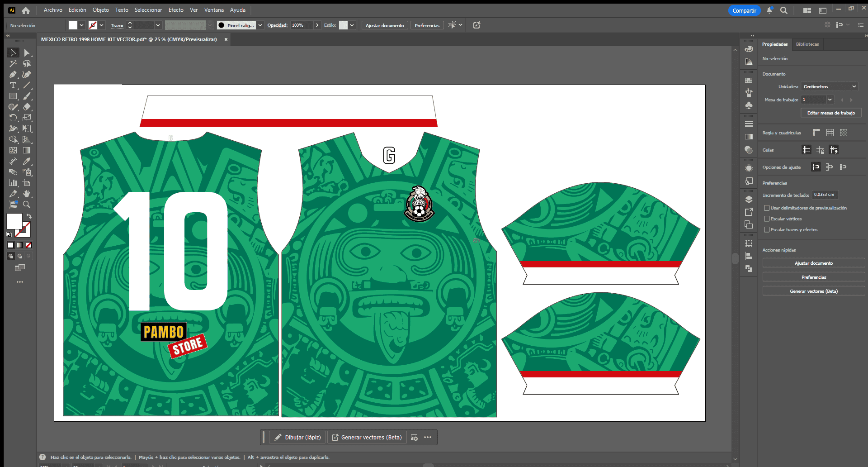Toggle grid display in Regla y cuadrículas
Image resolution: width=868 pixels, height=467 pixels.
(x=830, y=133)
